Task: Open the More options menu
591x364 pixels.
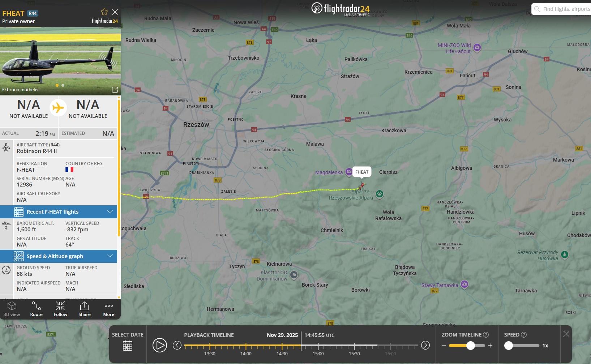Action: click(x=108, y=309)
